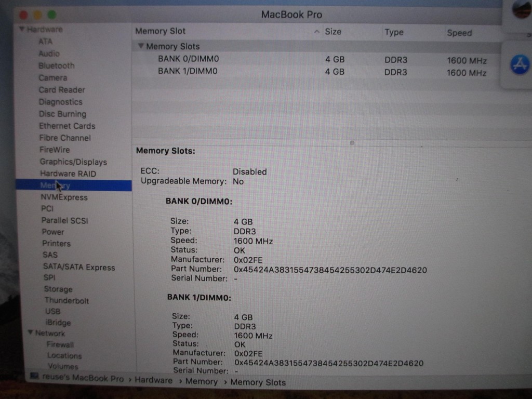Open Fibre Channel section
The image size is (532, 399).
(65, 138)
